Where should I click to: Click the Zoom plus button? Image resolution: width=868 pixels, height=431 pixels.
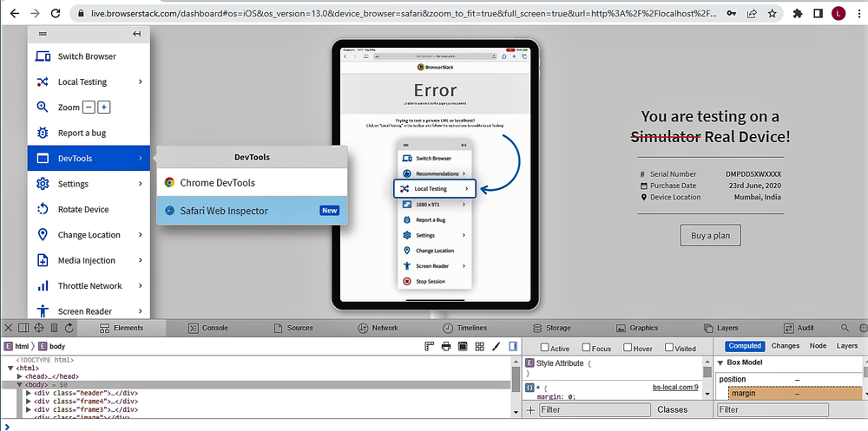[104, 108]
